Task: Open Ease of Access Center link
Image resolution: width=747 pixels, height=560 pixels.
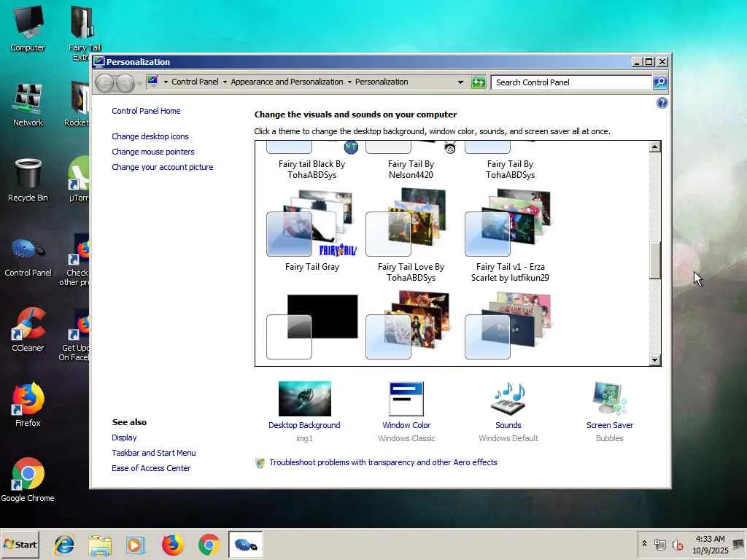Action: click(x=151, y=468)
